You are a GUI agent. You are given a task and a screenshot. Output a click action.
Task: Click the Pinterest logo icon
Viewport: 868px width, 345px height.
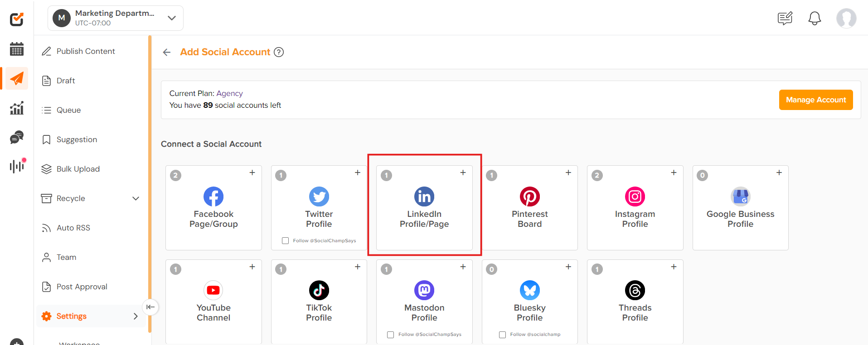(x=530, y=196)
